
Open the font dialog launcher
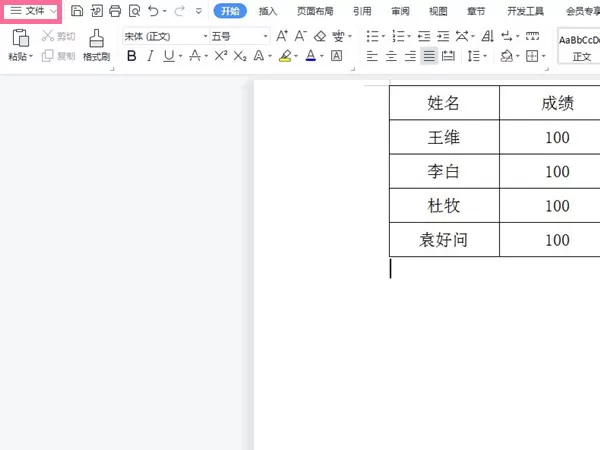pyautogui.click(x=353, y=69)
